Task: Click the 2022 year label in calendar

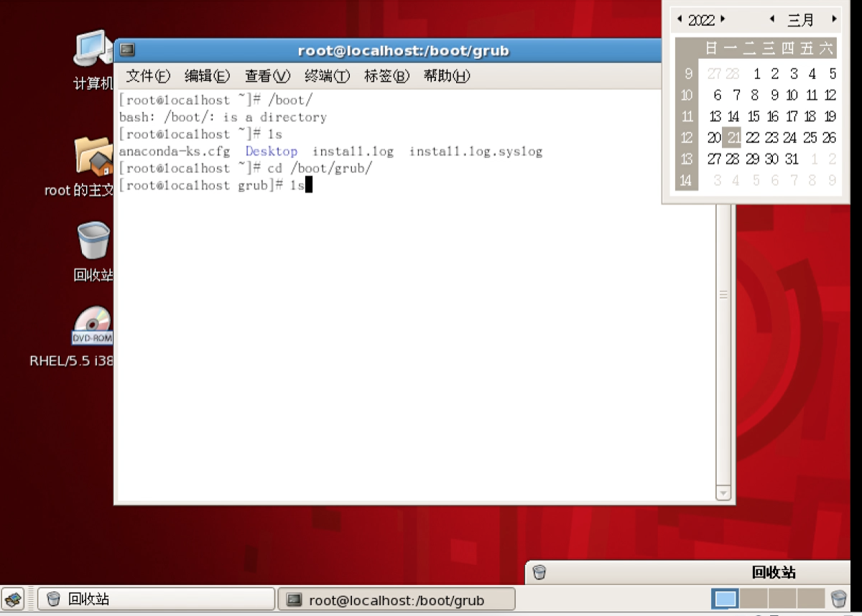Action: [x=701, y=20]
